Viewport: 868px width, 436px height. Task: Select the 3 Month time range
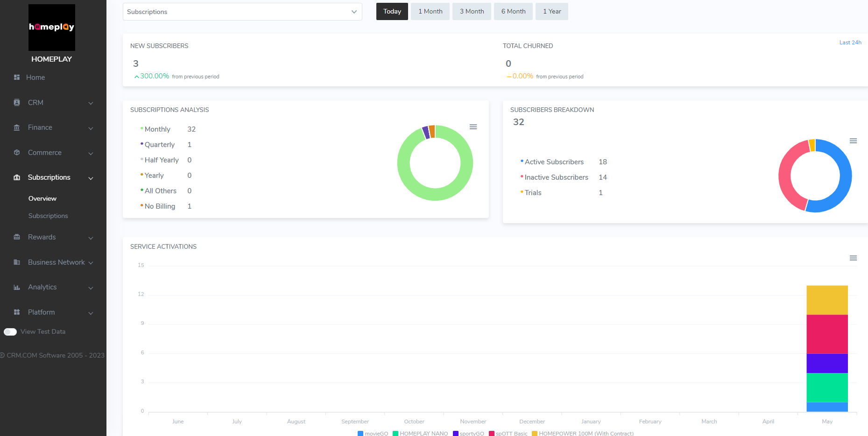tap(472, 12)
